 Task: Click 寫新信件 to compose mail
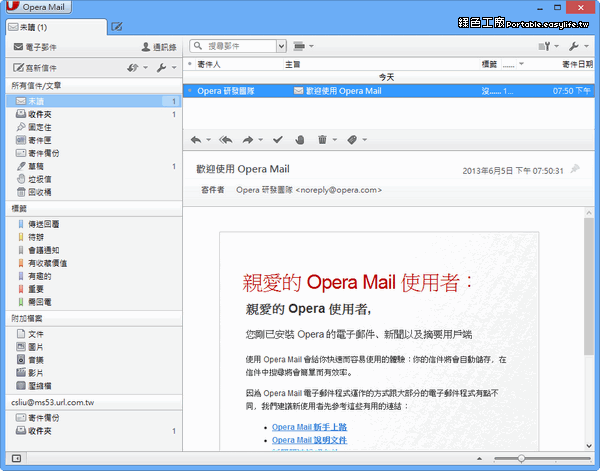(x=35, y=68)
